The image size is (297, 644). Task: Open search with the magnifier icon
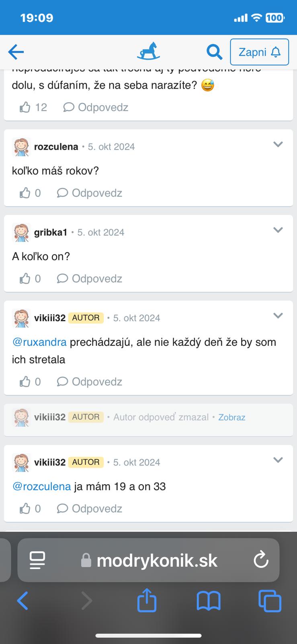pyautogui.click(x=214, y=52)
